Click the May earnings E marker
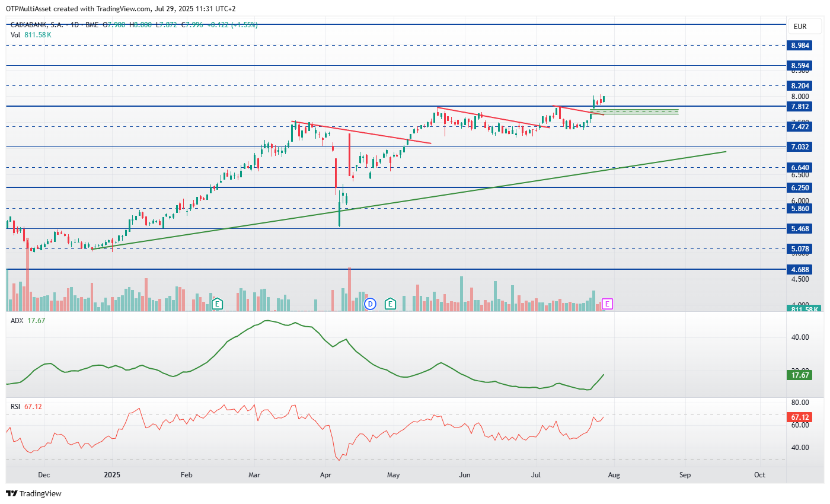The height and width of the screenshot is (504, 830). click(390, 304)
